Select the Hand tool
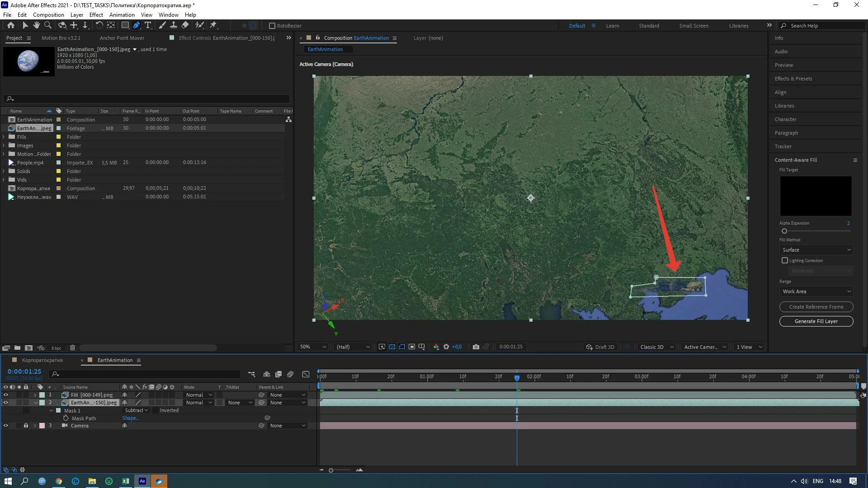The height and width of the screenshot is (488, 868). tap(36, 25)
